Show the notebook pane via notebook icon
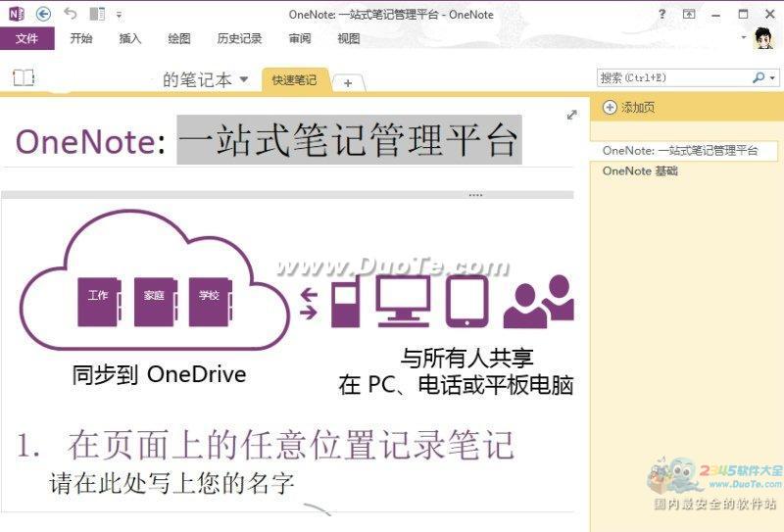 point(24,78)
